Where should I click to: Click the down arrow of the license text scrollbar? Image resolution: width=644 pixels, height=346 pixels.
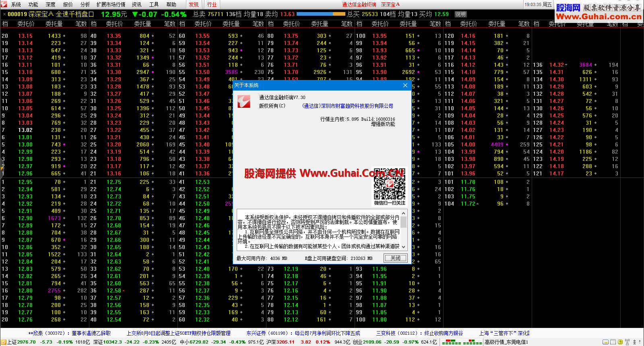(x=404, y=247)
